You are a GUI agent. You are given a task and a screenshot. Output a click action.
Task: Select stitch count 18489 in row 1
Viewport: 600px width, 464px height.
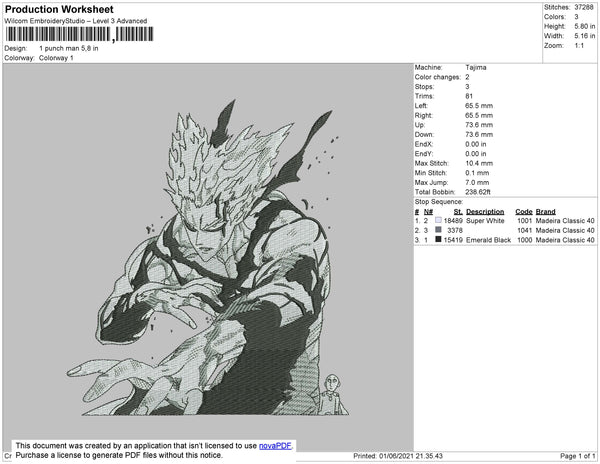click(453, 221)
